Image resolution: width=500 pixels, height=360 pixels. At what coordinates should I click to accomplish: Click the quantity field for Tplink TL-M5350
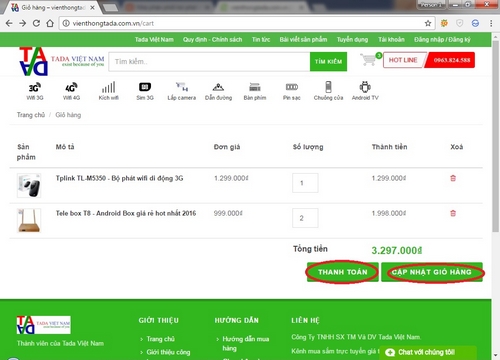[x=305, y=183]
